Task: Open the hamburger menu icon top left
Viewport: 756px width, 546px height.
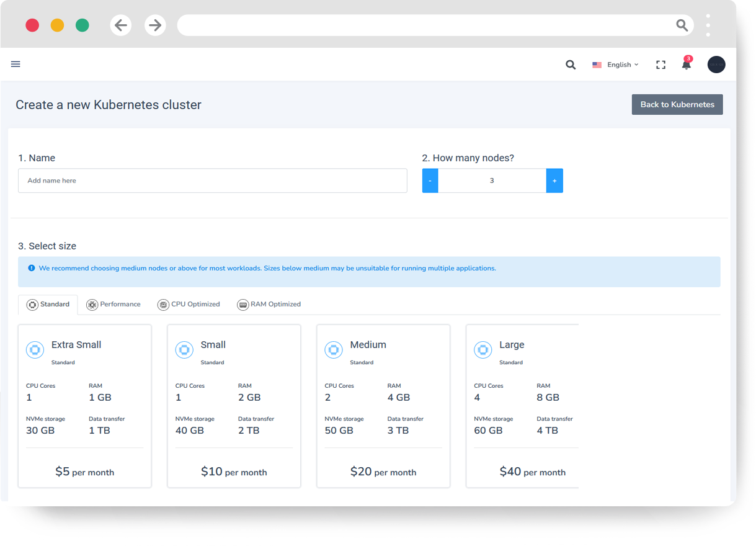Action: pos(16,64)
